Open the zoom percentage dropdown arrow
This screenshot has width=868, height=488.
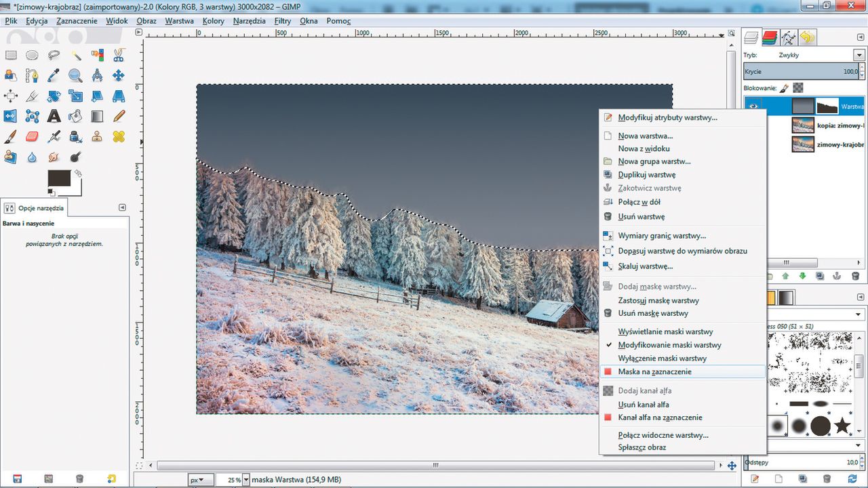[246, 480]
